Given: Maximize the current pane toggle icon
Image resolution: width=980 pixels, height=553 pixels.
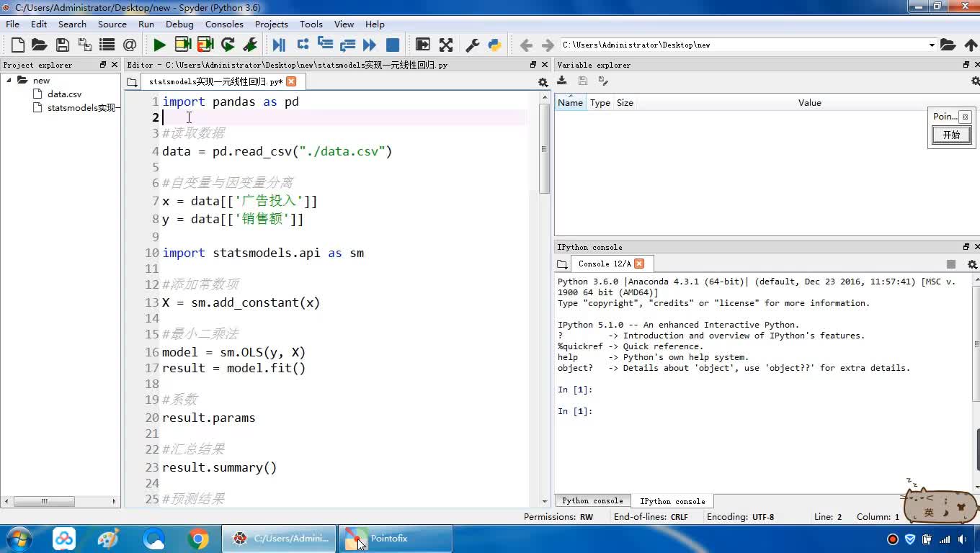Looking at the screenshot, I should pyautogui.click(x=423, y=45).
